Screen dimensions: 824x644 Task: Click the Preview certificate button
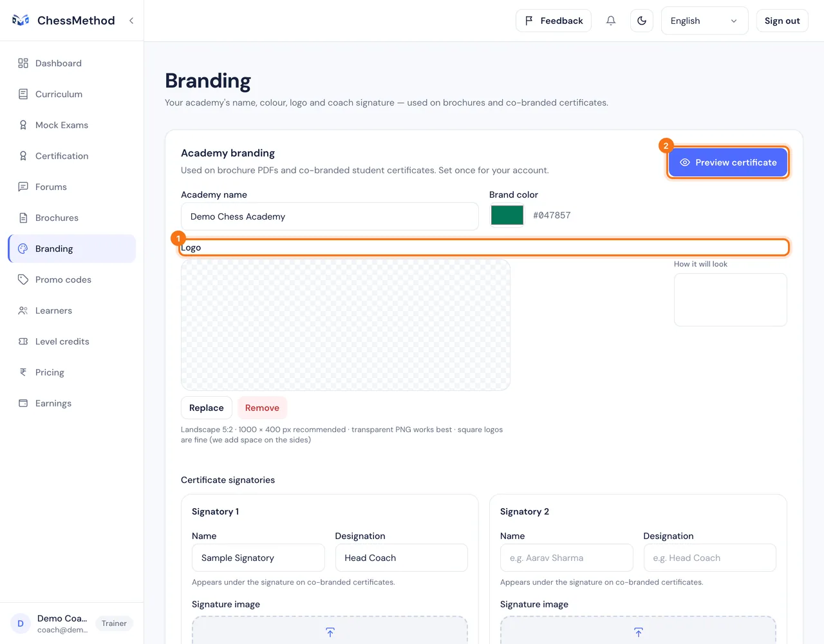(x=727, y=162)
